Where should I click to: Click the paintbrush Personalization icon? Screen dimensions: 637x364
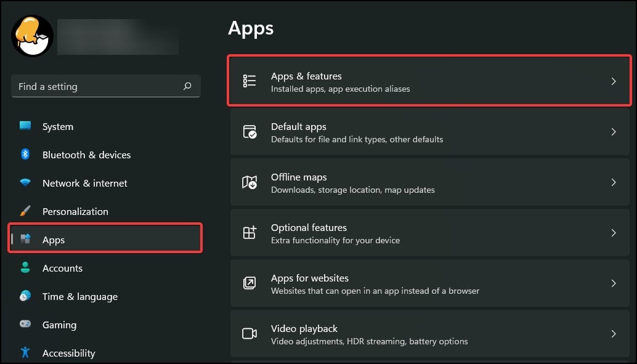coord(25,211)
